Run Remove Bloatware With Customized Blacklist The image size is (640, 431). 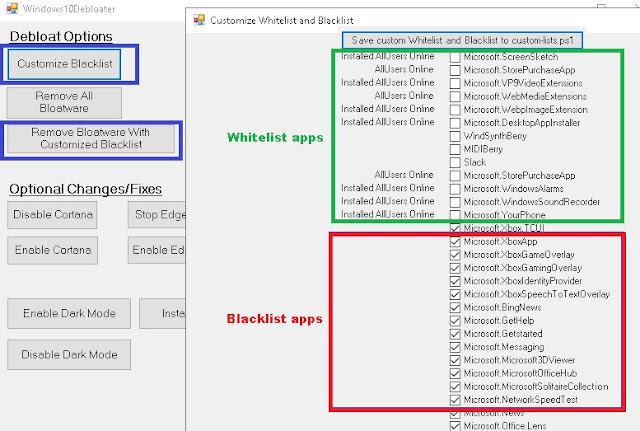[91, 138]
